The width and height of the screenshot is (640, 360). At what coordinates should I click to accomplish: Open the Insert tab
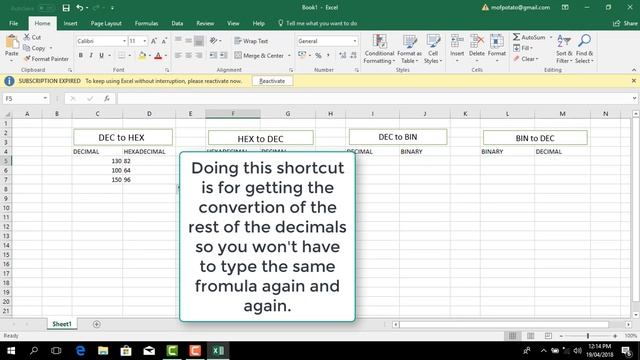point(70,23)
